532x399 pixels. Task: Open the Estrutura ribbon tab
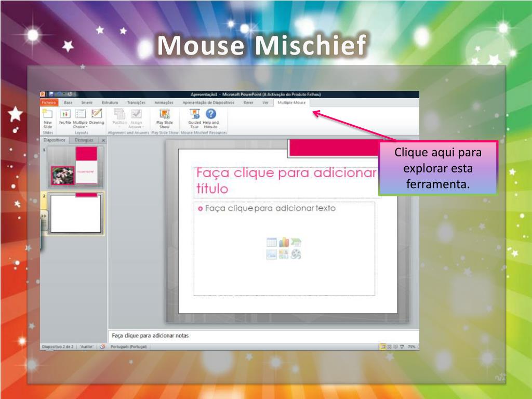point(110,102)
